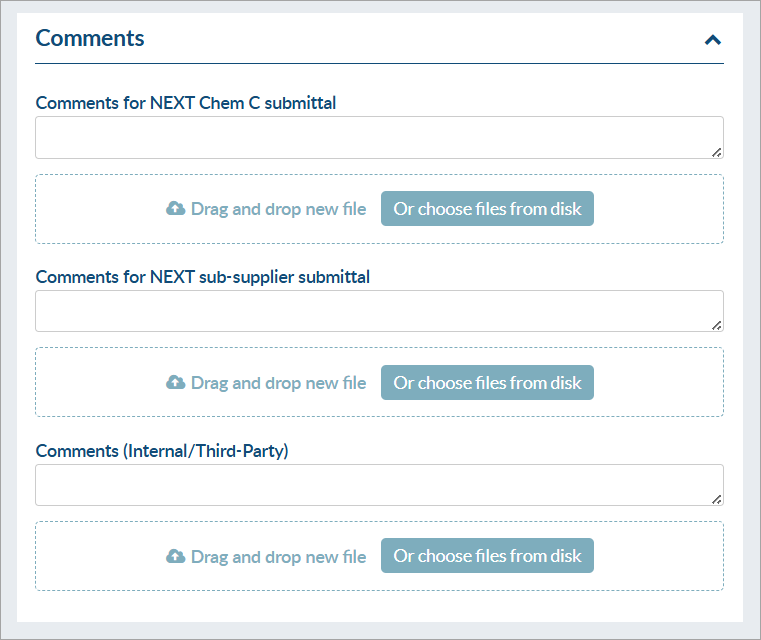The width and height of the screenshot is (761, 640).
Task: Click the 'Comments for NEXT sub-supplier submittal' label
Action: 203,277
